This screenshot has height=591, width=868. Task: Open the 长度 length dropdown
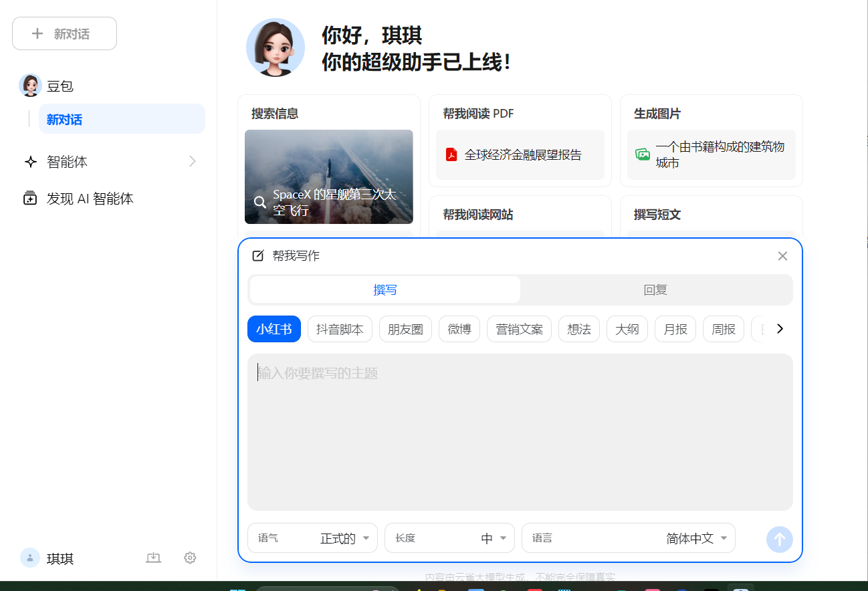point(449,538)
